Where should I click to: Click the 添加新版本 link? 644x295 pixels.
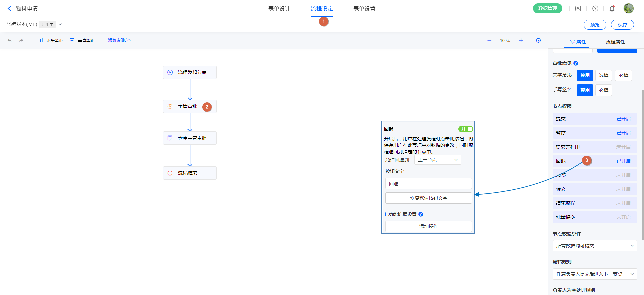(120, 40)
